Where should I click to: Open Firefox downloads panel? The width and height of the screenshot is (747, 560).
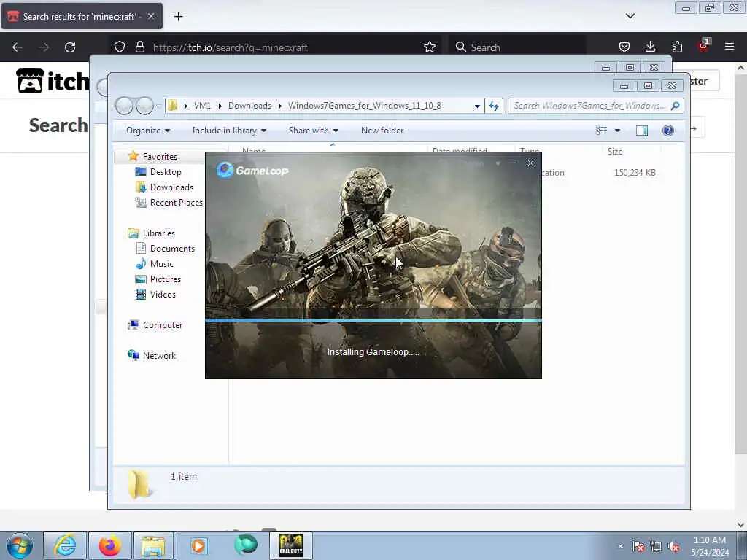(x=650, y=47)
